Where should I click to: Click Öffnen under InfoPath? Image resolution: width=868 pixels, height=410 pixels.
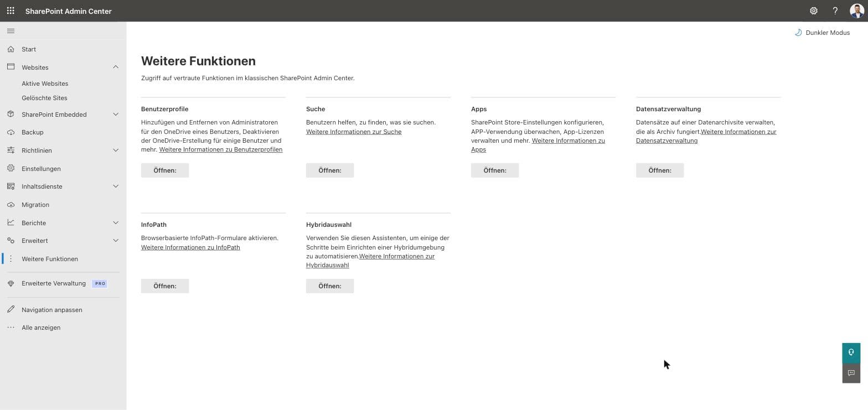pyautogui.click(x=165, y=286)
